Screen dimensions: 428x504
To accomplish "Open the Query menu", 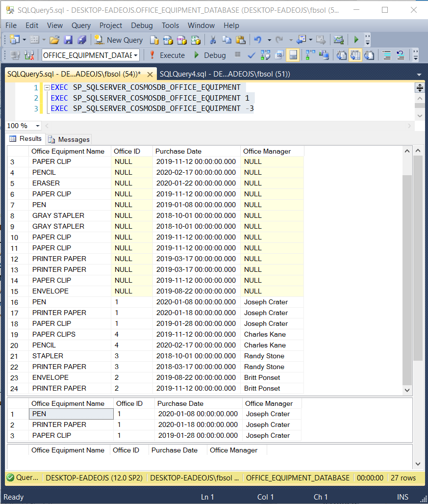I will coord(81,26).
